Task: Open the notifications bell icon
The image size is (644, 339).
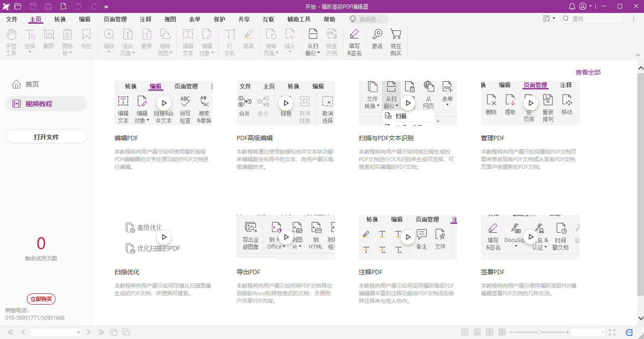Action: pyautogui.click(x=572, y=6)
